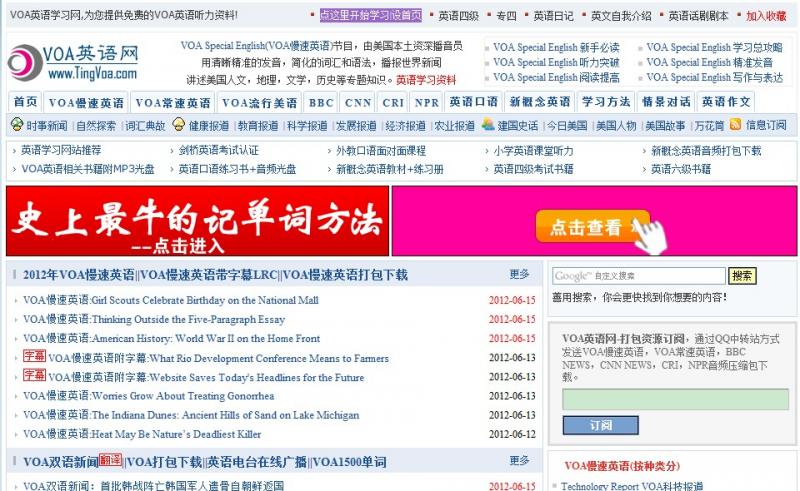Click the red 翻译 badge next to VOA双语新闻

coord(110,460)
